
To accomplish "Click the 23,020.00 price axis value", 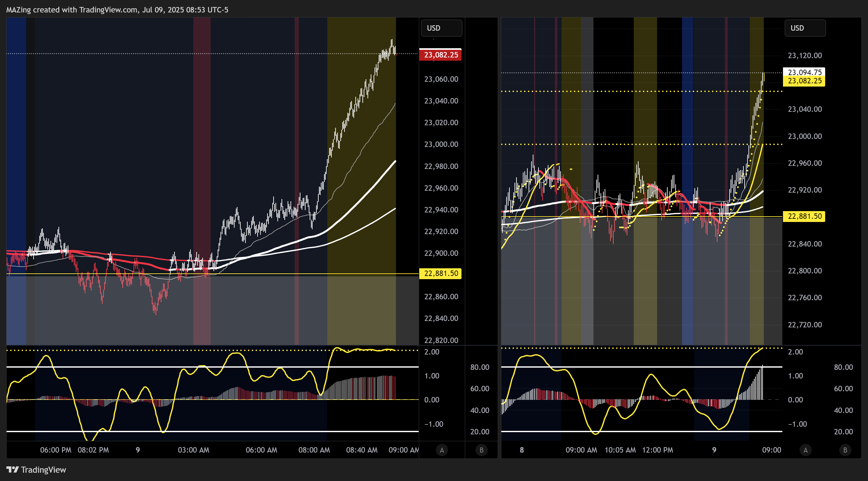I will pos(441,123).
